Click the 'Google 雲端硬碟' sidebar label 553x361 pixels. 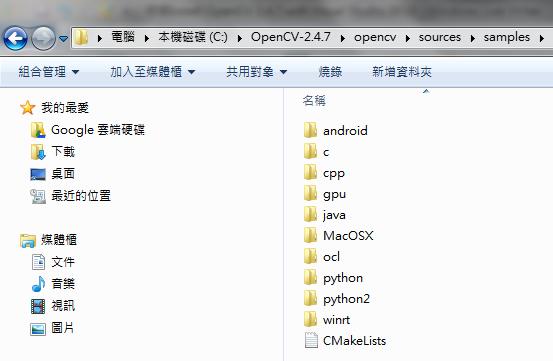(98, 130)
